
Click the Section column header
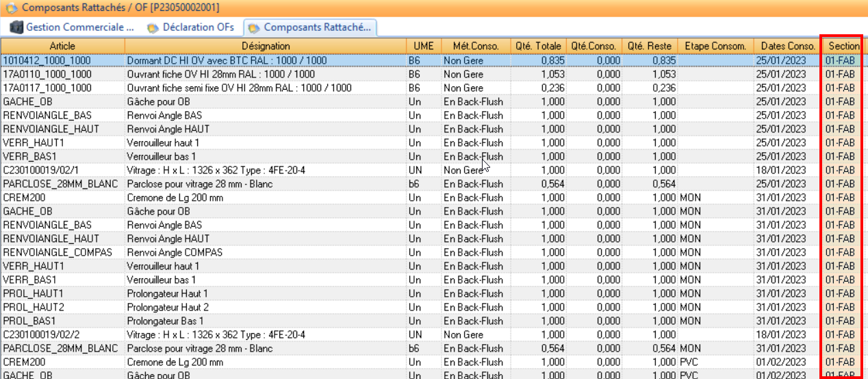pos(842,46)
